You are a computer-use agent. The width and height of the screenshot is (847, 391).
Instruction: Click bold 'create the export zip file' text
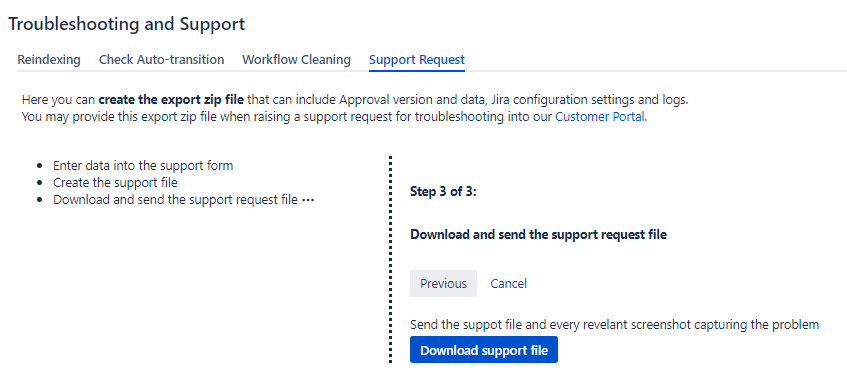(x=171, y=100)
